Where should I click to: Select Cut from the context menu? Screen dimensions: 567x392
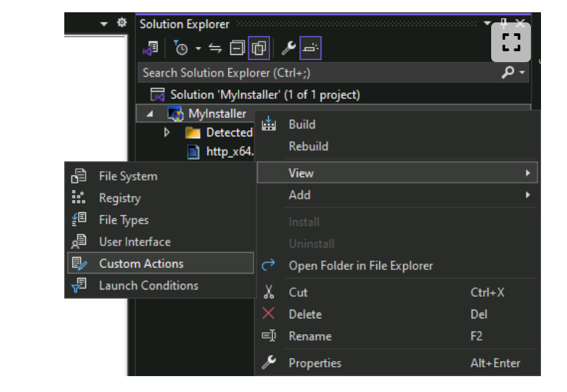click(x=398, y=292)
